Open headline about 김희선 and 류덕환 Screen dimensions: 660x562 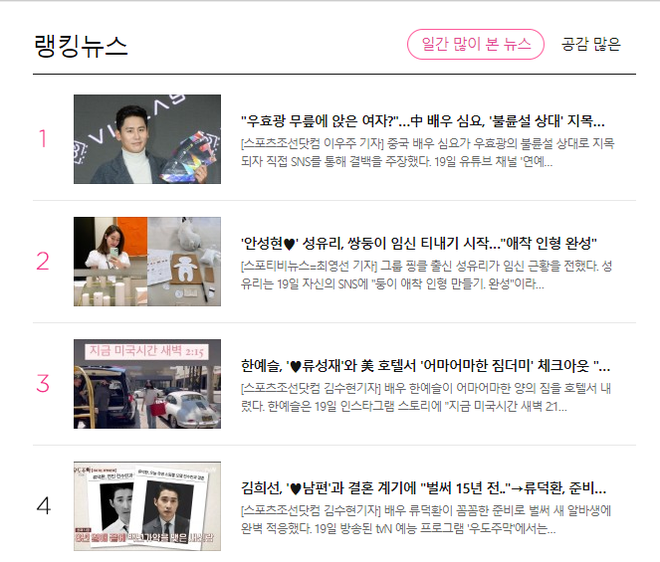(x=423, y=488)
